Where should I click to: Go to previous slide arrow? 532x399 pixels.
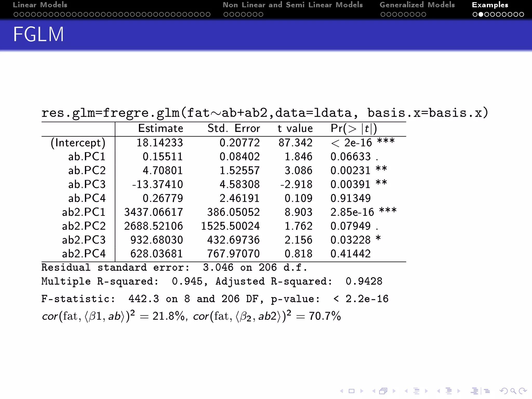(x=342, y=391)
